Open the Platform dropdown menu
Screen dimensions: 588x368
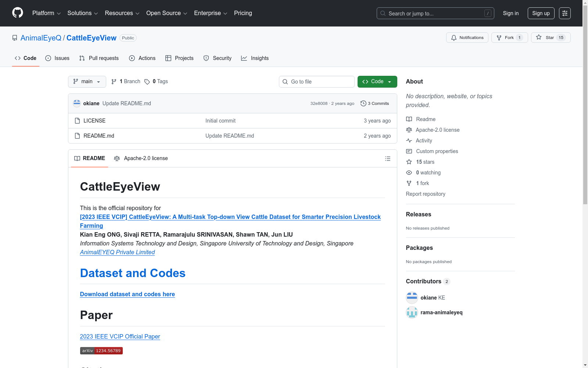pos(46,13)
